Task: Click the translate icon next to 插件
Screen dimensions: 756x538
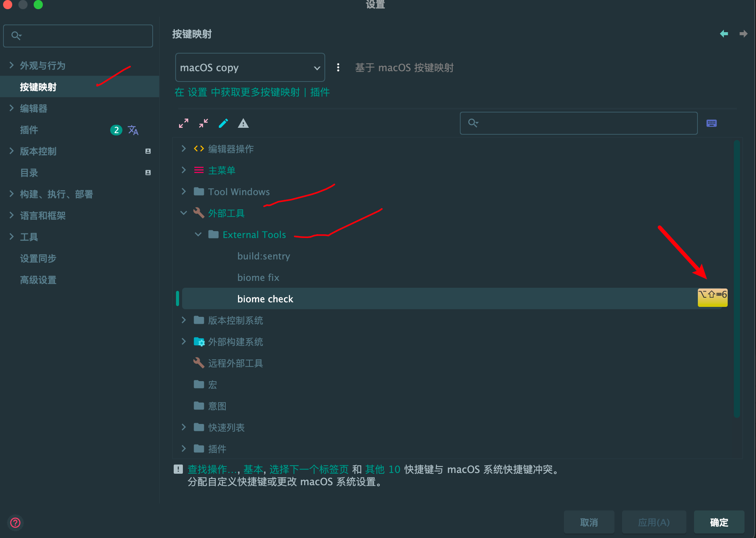Action: coord(133,130)
